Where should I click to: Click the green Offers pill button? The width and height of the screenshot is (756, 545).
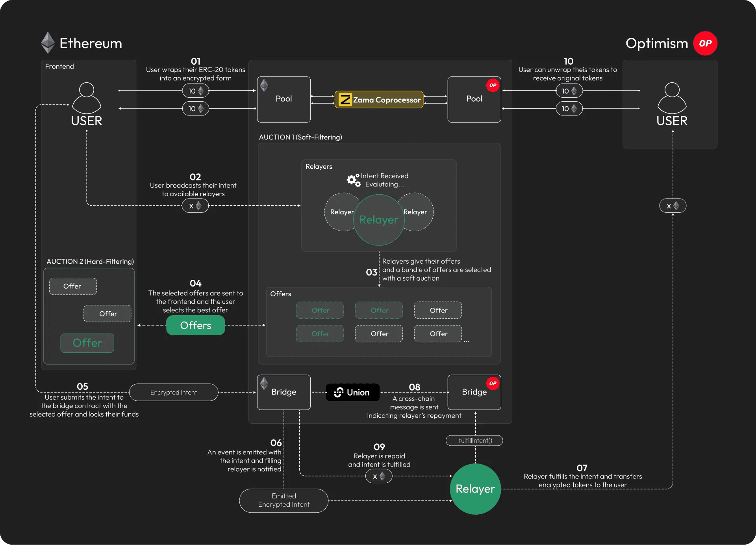click(195, 326)
